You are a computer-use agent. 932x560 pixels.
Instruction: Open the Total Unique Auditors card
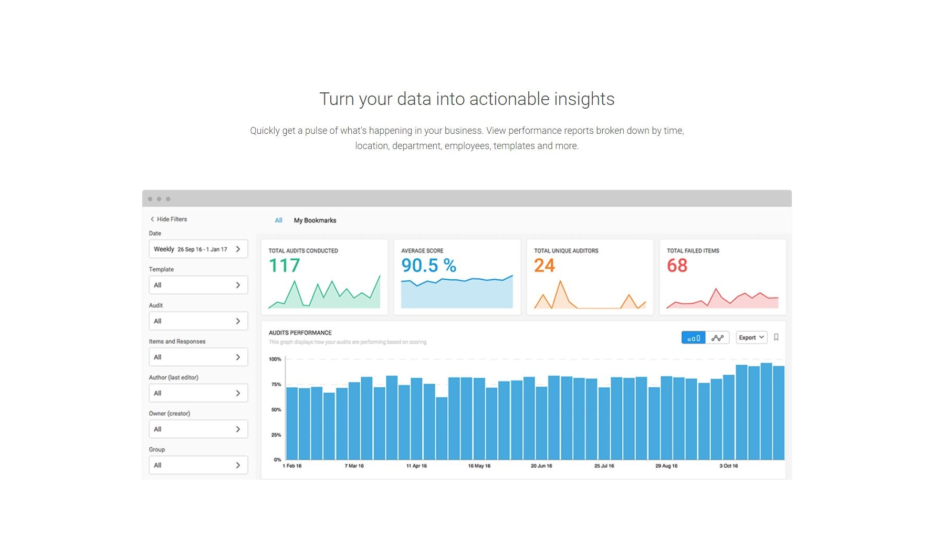[590, 277]
